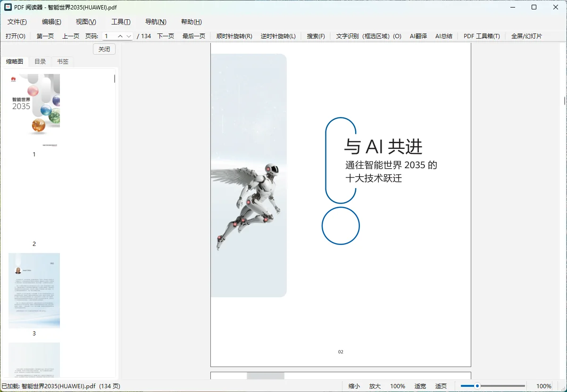Viewport: 567px width, 392px height.
Task: Click the PDF reader app icon in title bar
Action: pos(8,7)
